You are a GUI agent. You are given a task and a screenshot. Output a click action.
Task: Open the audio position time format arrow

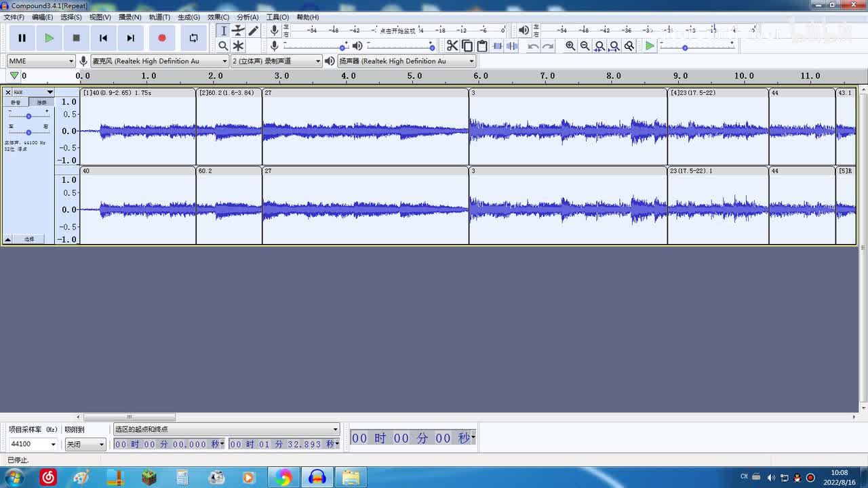pos(473,438)
